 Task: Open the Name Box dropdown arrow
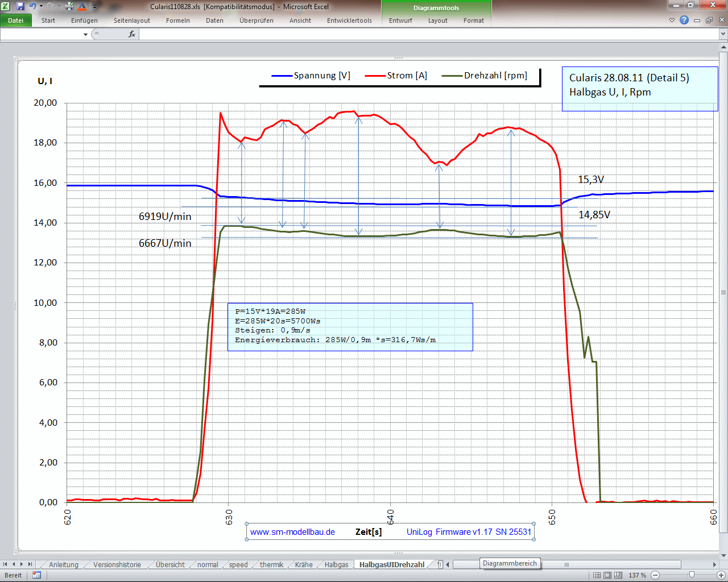pos(85,34)
